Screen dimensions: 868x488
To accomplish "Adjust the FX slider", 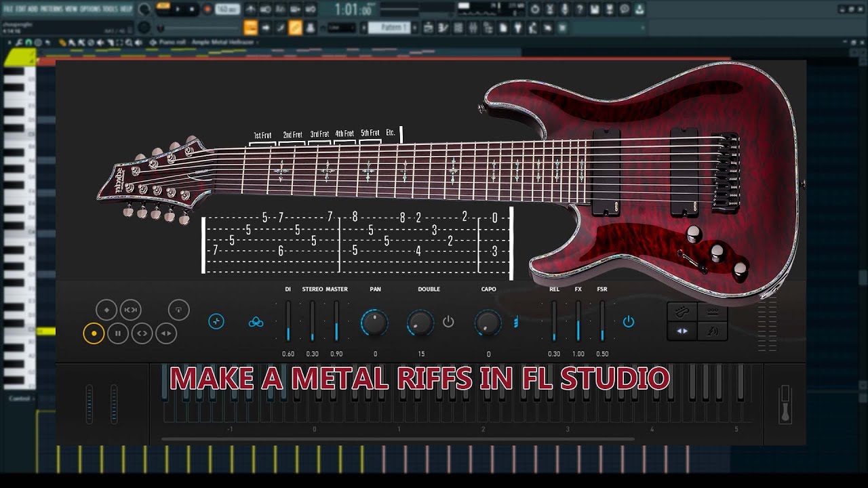I will pyautogui.click(x=578, y=321).
